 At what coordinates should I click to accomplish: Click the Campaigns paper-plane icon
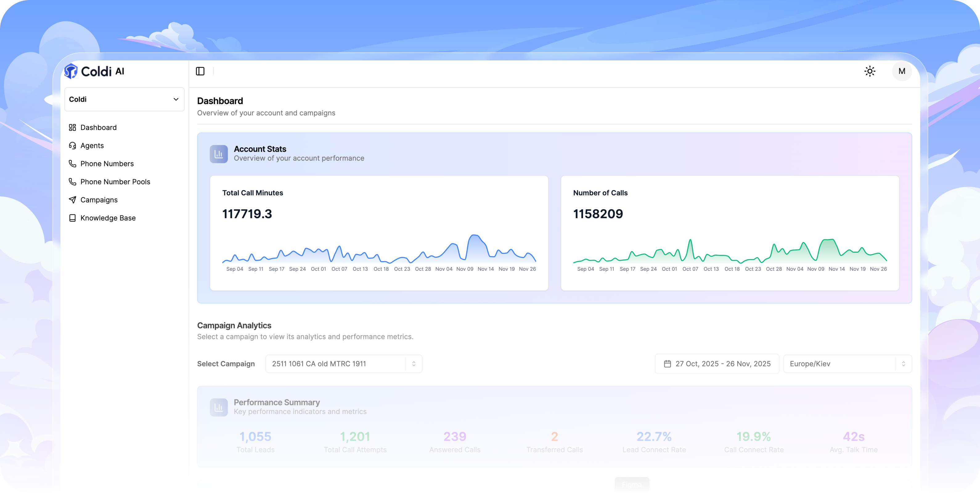[72, 199]
